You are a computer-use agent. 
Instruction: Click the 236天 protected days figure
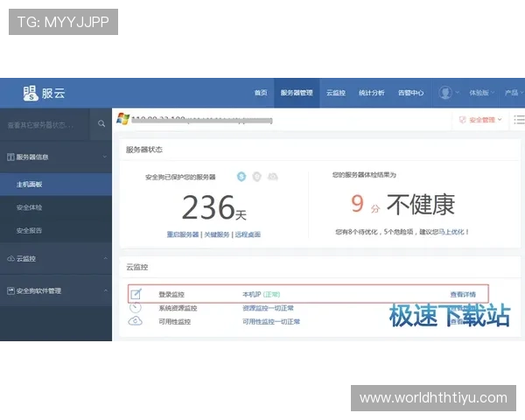point(214,207)
